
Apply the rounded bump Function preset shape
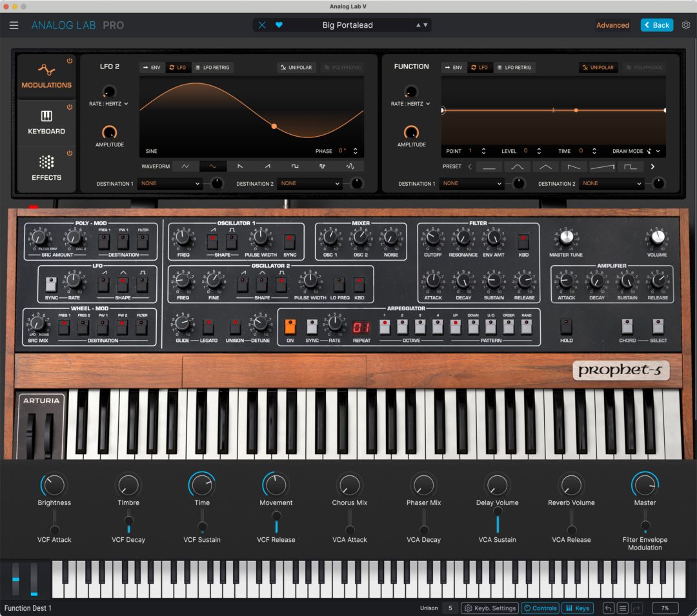[x=518, y=167]
